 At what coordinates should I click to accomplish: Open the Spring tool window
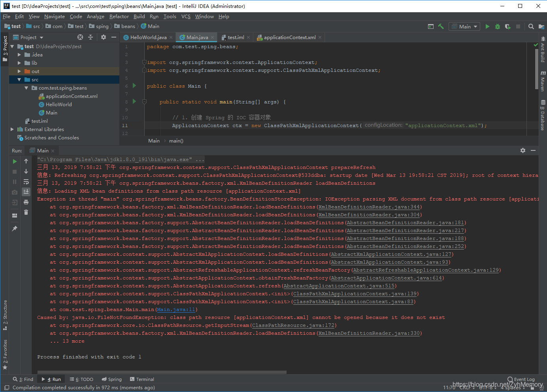(x=111, y=379)
